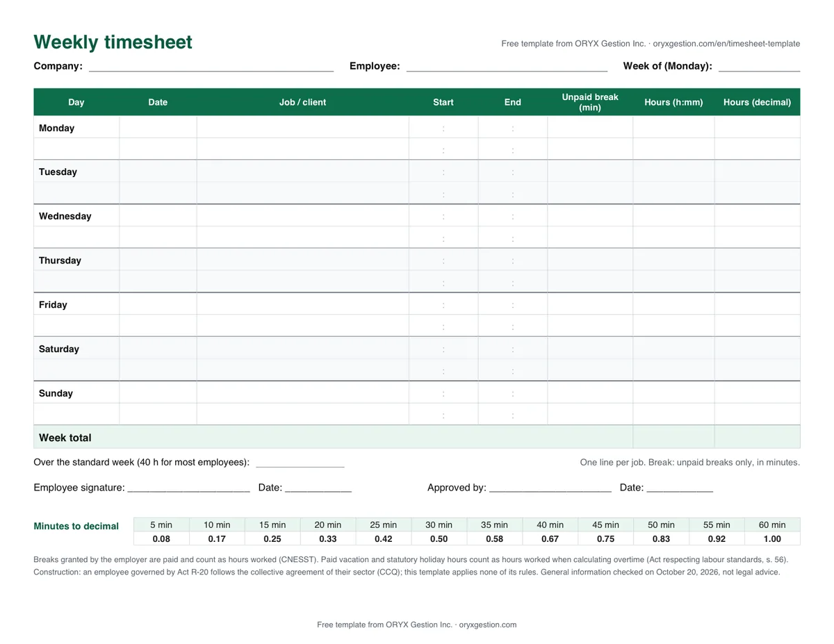The width and height of the screenshot is (834, 644).
Task: Click the '0.67' decimal value
Action: [550, 539]
